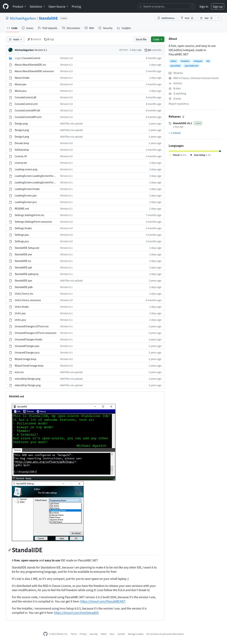Click the pascalabc topic tag

[175, 66]
